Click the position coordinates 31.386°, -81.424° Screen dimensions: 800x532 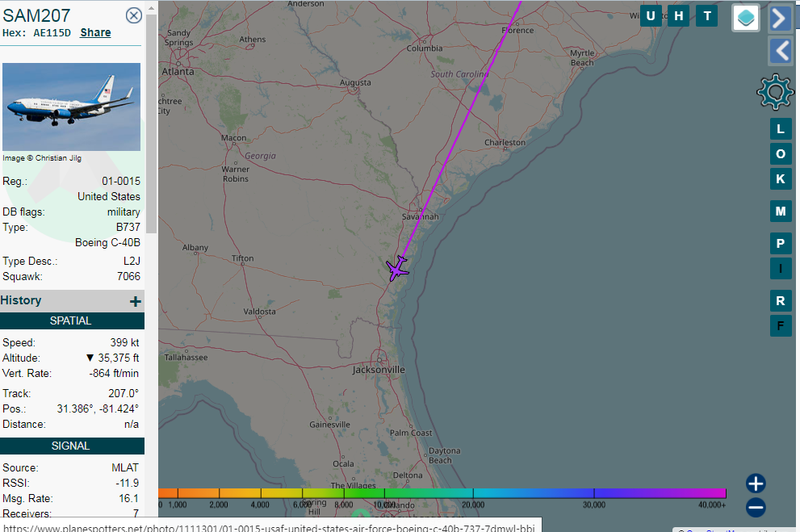(98, 409)
